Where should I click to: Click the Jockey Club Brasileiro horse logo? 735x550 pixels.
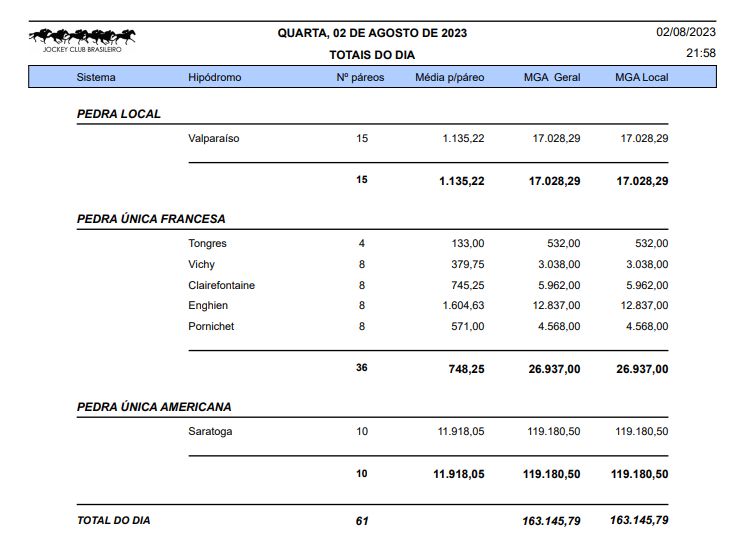[82, 40]
